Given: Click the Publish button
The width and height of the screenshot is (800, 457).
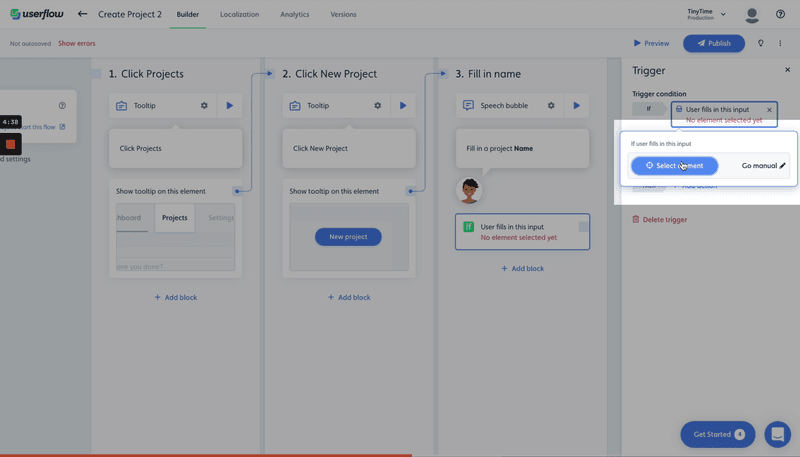Looking at the screenshot, I should [x=714, y=44].
